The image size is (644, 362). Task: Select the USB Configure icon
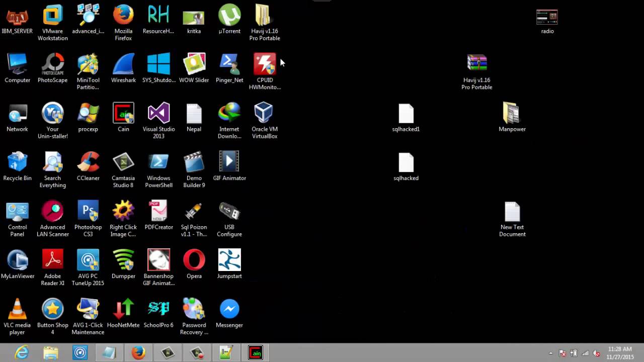(x=229, y=219)
